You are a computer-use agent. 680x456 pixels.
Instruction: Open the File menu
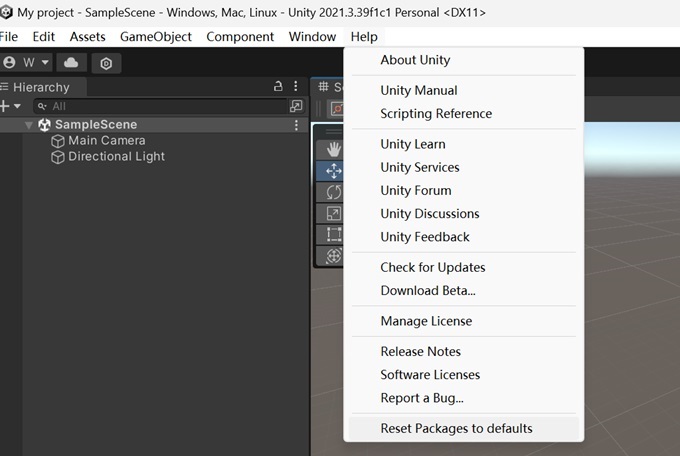tap(9, 37)
